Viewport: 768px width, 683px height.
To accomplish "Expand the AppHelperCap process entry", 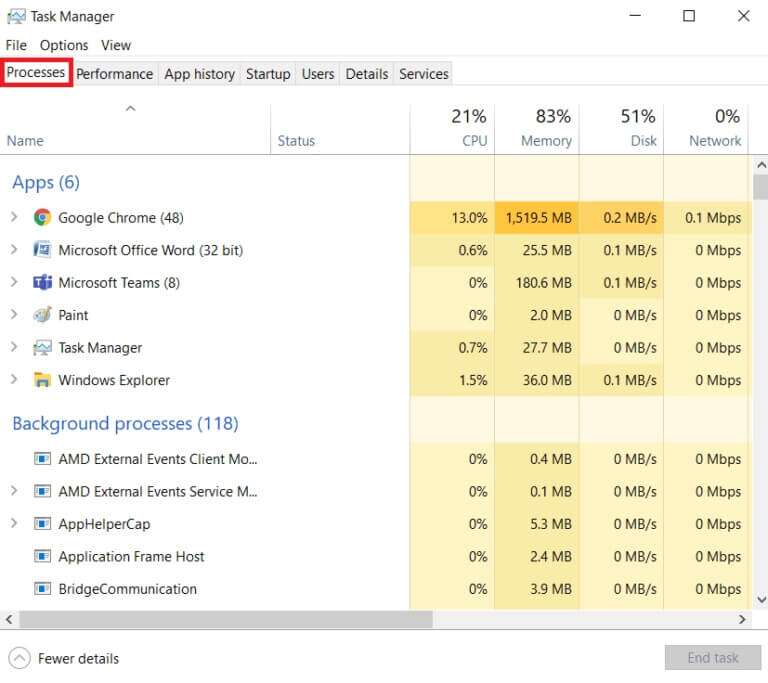I will tap(14, 523).
